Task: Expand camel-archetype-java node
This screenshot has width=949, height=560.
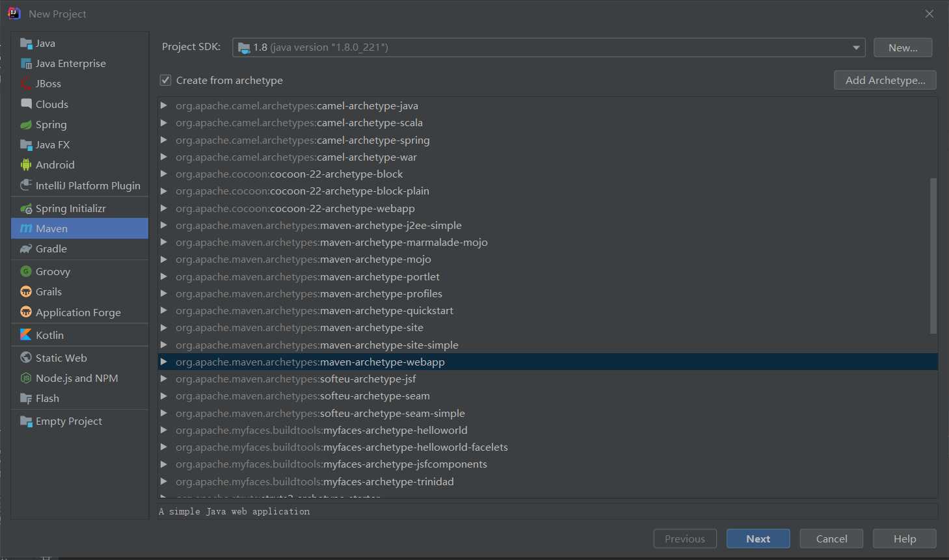Action: [164, 105]
